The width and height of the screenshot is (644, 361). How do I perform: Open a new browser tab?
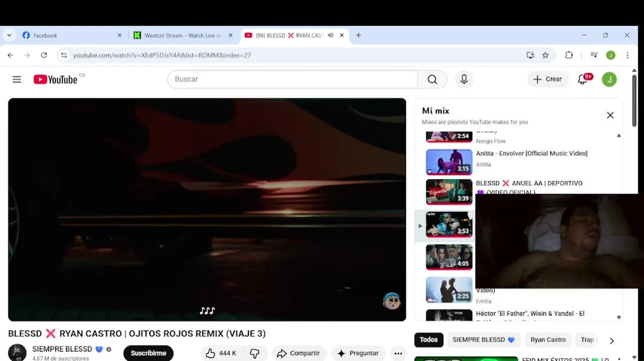[359, 36]
